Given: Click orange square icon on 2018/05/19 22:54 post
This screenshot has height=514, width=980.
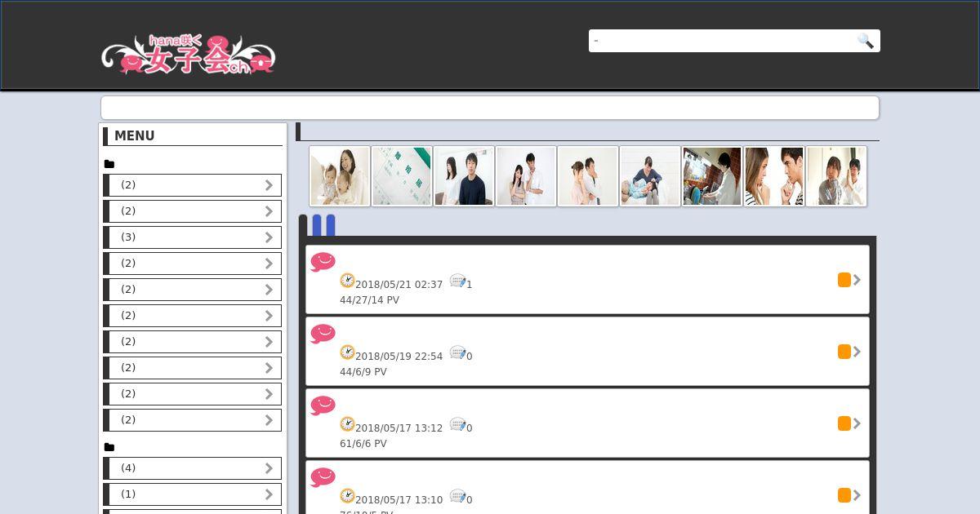Looking at the screenshot, I should click(844, 352).
